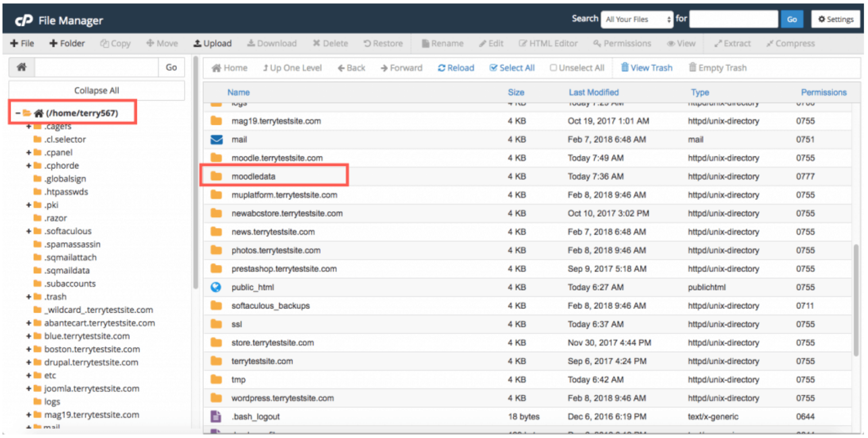Viewport: 868px width, 438px height.
Task: Click the Edit toolbar action
Action: click(x=491, y=43)
